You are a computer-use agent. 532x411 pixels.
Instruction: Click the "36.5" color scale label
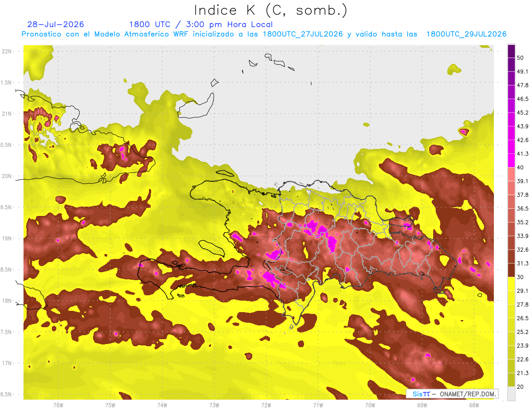(523, 208)
